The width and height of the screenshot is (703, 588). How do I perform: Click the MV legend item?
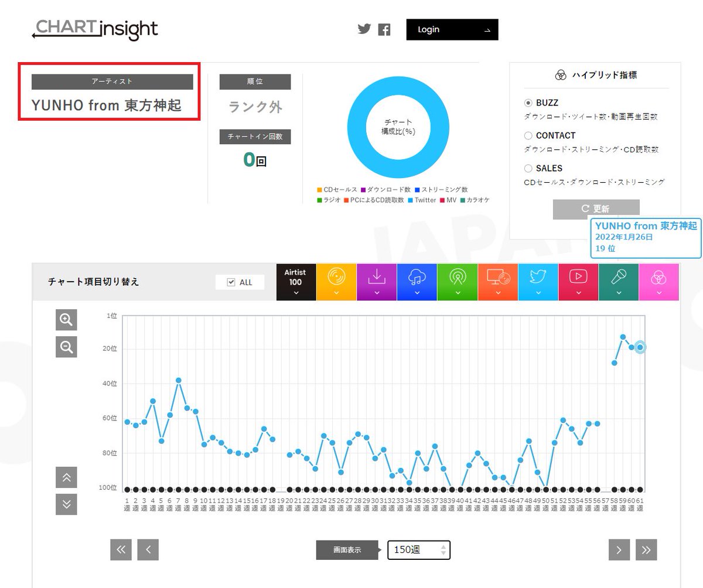[x=447, y=200]
